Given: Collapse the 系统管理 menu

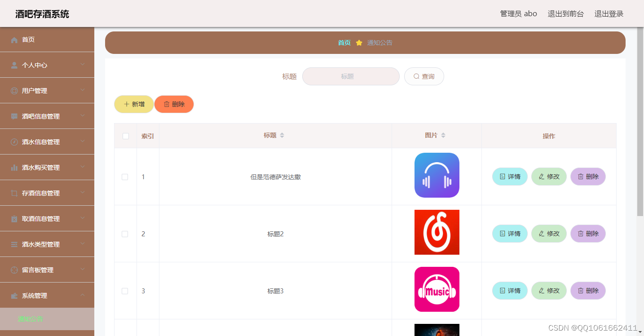Looking at the screenshot, I should click(x=47, y=295).
